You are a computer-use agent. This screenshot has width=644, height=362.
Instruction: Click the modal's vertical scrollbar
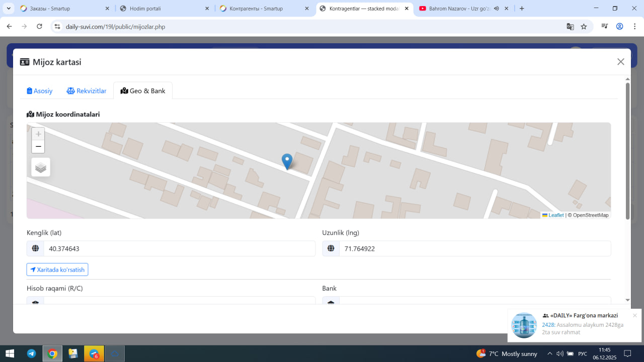(x=627, y=151)
